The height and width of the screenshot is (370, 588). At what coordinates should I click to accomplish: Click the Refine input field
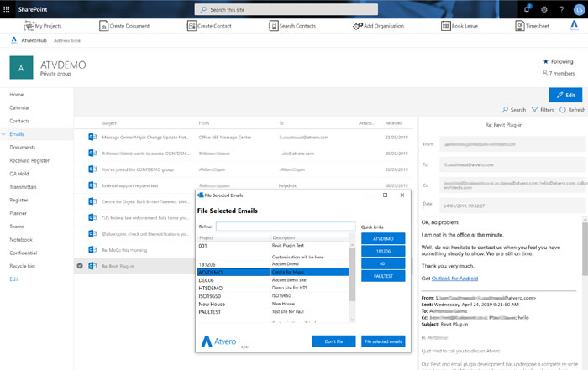tap(285, 227)
